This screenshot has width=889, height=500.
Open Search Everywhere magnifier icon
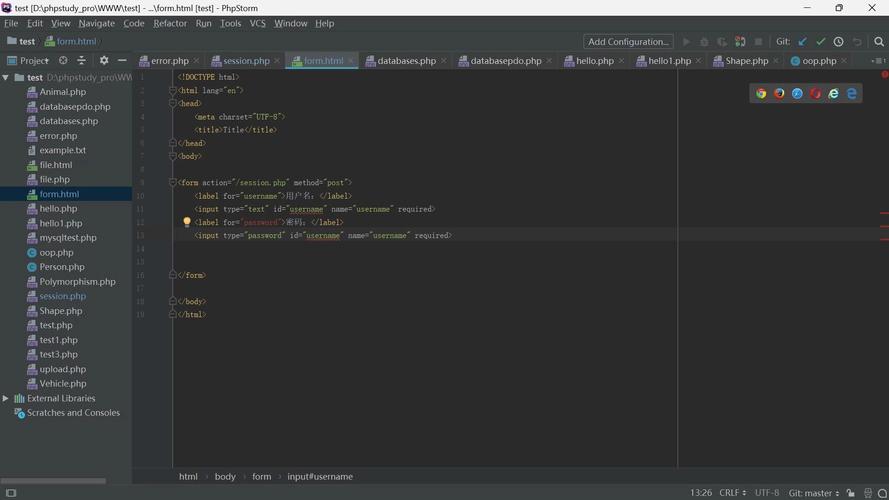click(x=879, y=41)
